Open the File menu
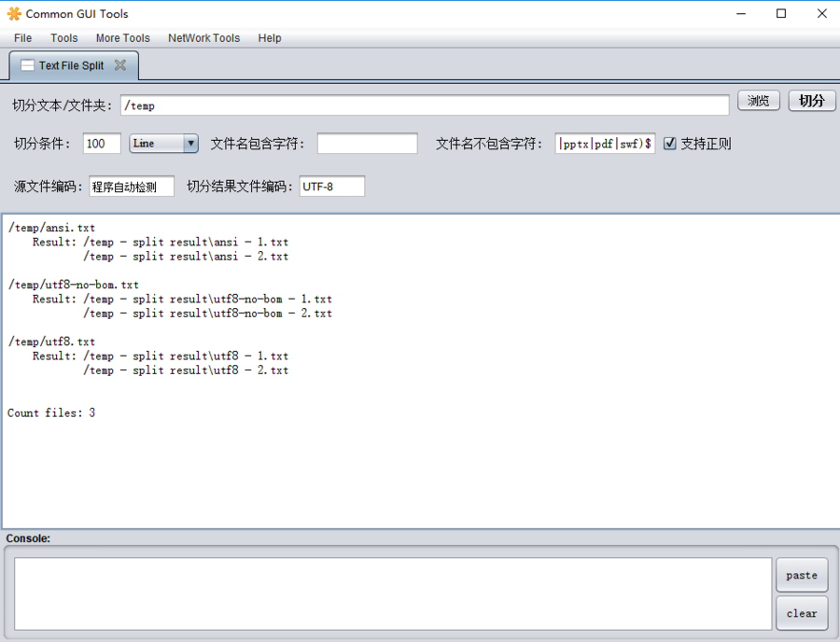The width and height of the screenshot is (840, 642). click(x=22, y=38)
